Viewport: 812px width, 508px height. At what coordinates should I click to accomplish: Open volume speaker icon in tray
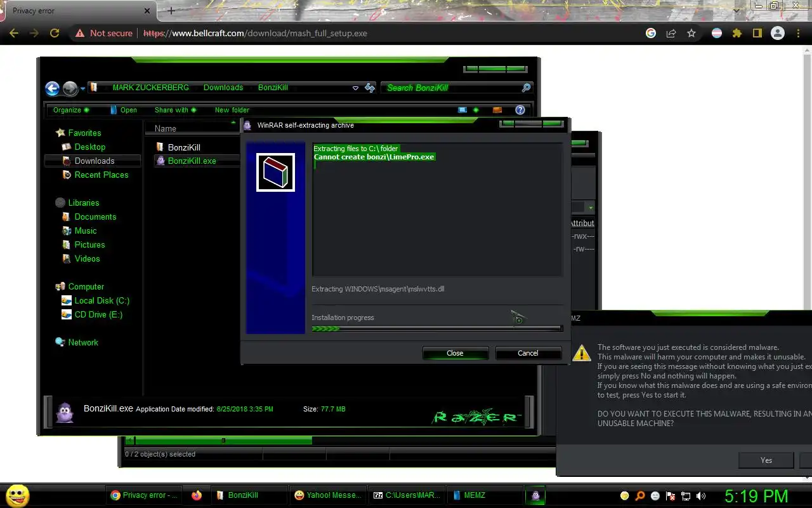pyautogui.click(x=701, y=496)
